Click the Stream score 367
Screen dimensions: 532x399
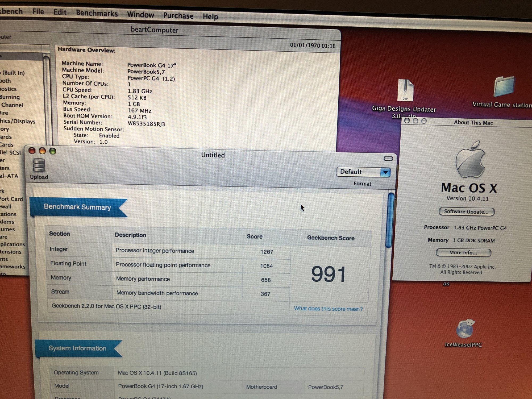(265, 294)
